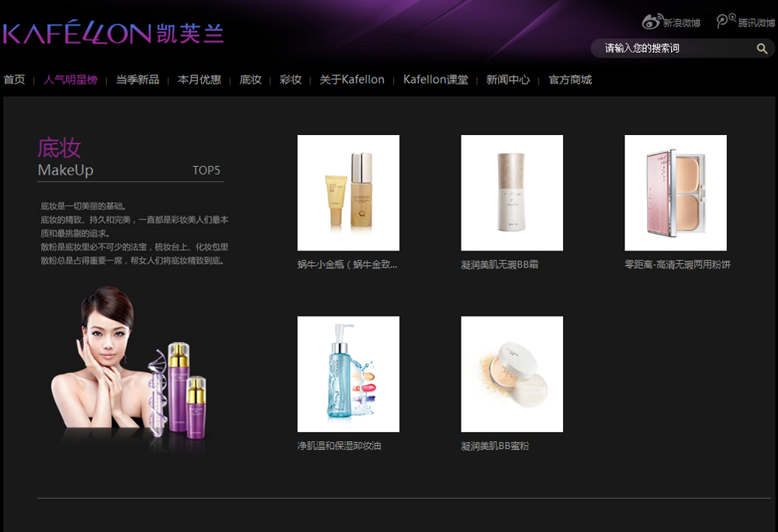The width and height of the screenshot is (778, 532).
Task: Open the 零距离 pink powder compact image
Action: tap(676, 192)
